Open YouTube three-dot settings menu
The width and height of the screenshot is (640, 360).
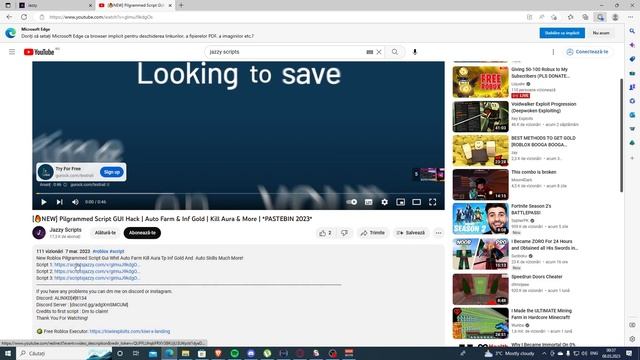553,52
